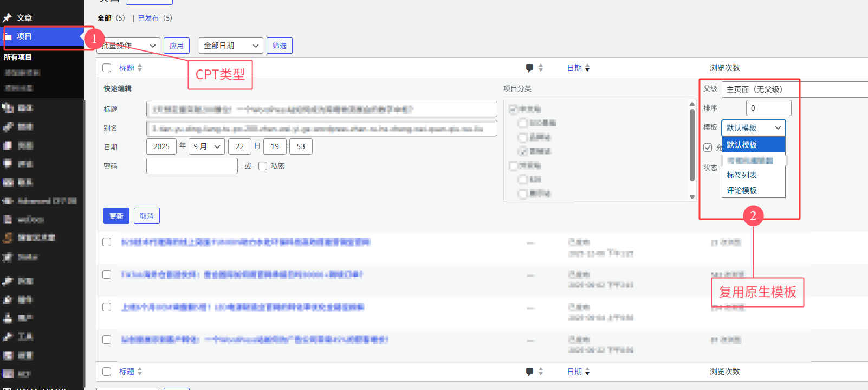Open 所有项目 submenu item
Viewport: 868px width, 390px height.
(x=18, y=57)
